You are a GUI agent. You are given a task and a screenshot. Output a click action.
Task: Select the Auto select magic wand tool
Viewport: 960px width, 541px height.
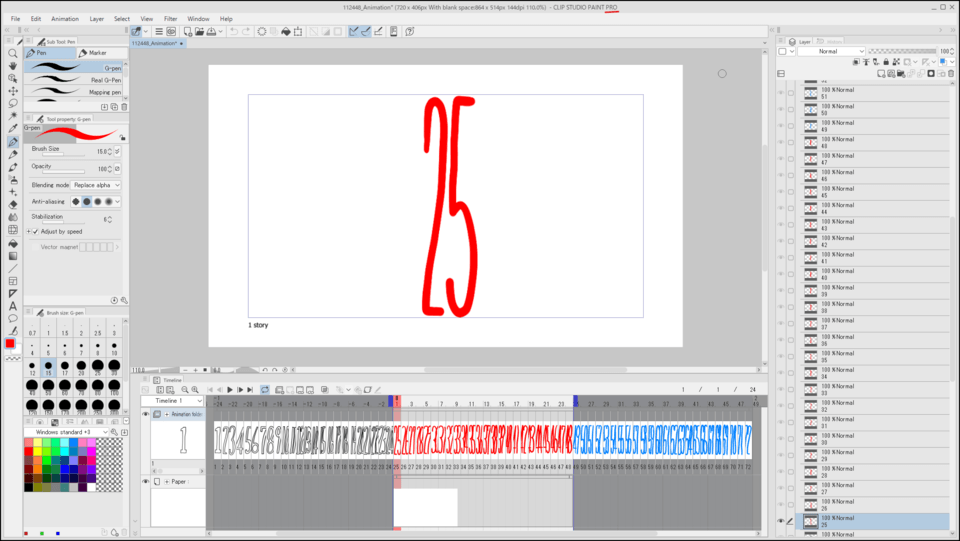[x=12, y=116]
